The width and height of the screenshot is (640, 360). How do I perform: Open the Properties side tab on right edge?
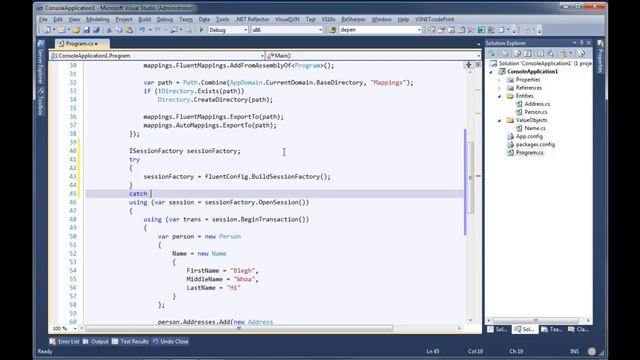point(600,57)
